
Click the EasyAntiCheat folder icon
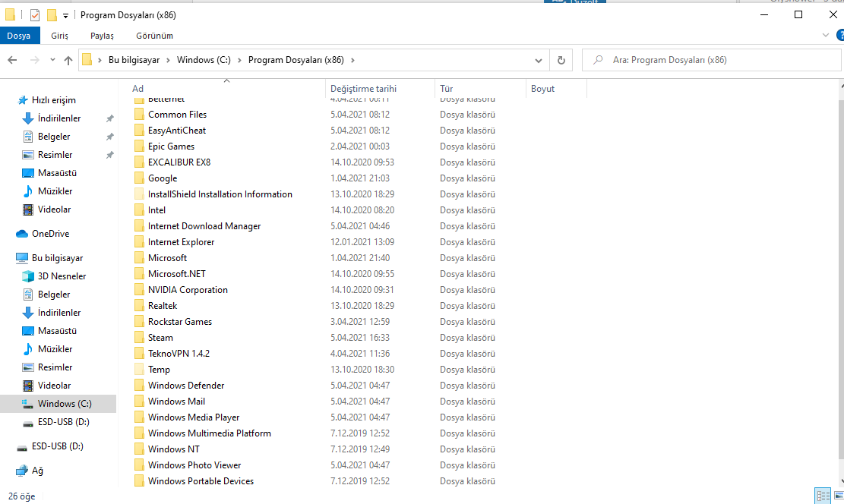[139, 131]
